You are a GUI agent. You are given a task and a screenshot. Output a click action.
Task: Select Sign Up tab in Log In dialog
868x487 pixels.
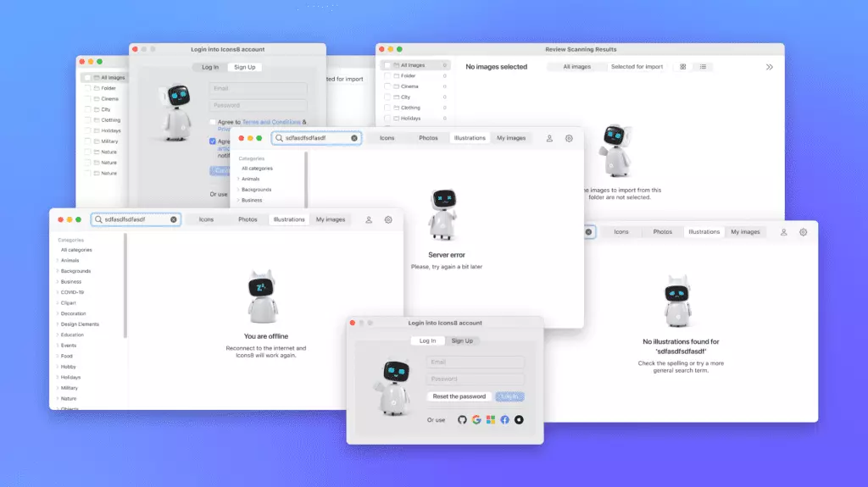tap(462, 340)
